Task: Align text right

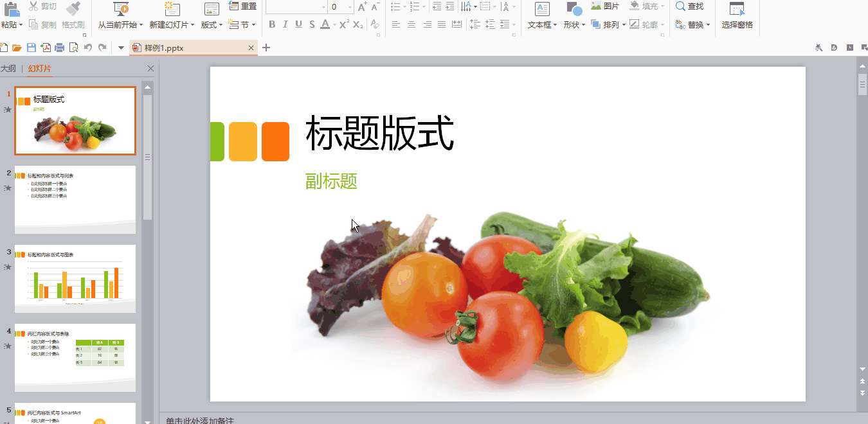Action: tap(428, 24)
